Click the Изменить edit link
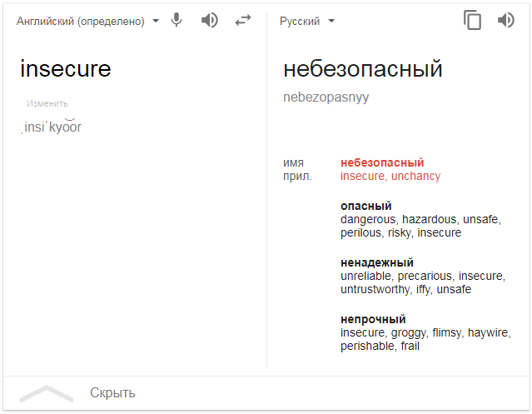The height and width of the screenshot is (414, 532). click(47, 104)
